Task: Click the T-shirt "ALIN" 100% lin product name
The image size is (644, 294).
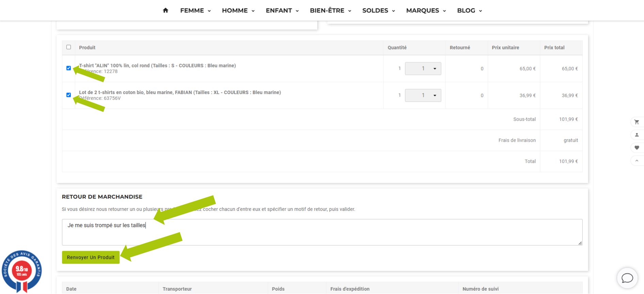Action: 157,65
